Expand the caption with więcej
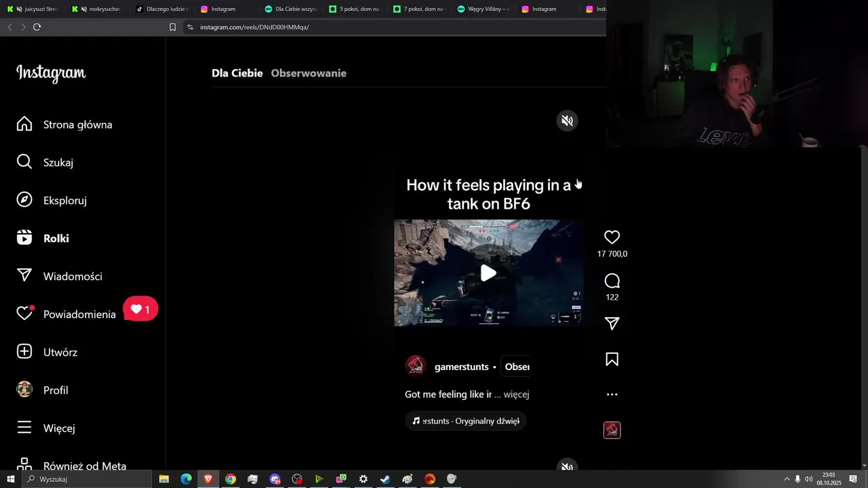Screen dimensions: 868x488 516,394
